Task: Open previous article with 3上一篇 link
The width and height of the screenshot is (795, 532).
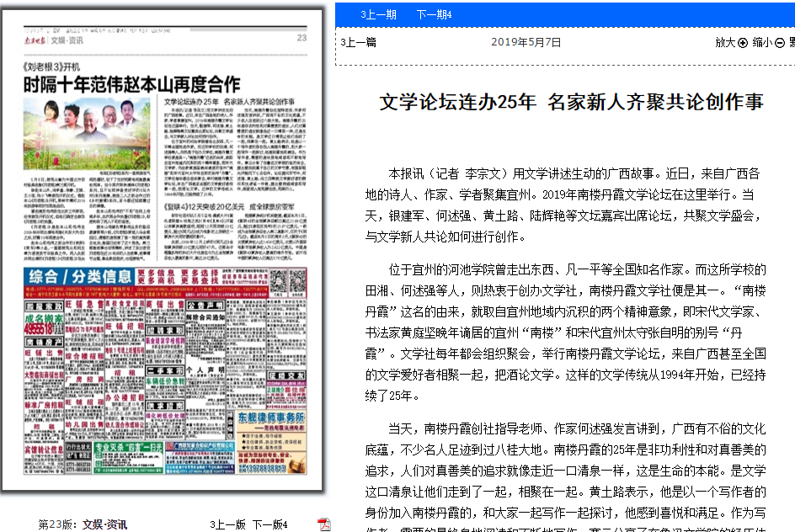Action: coord(359,42)
